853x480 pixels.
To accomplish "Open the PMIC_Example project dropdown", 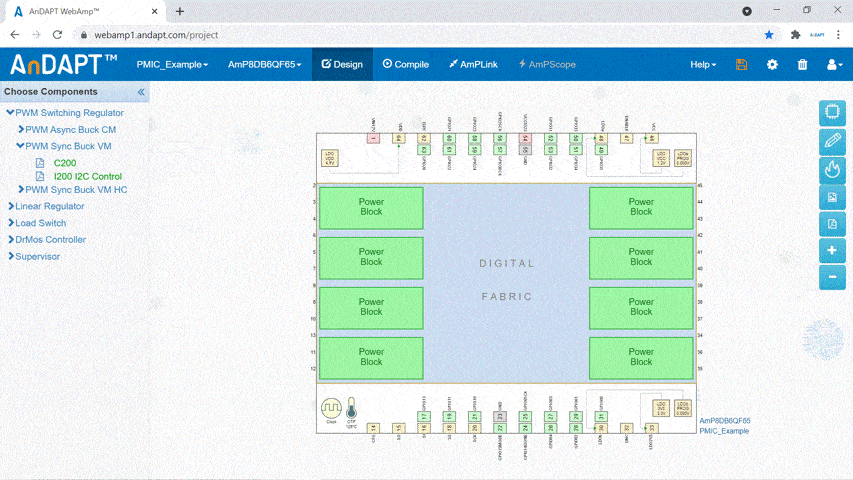I will point(172,64).
